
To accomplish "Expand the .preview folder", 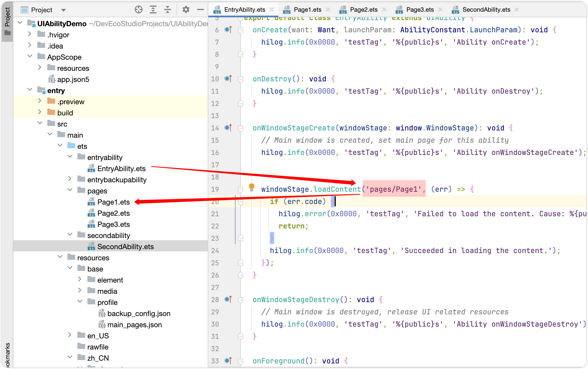I will pos(40,101).
